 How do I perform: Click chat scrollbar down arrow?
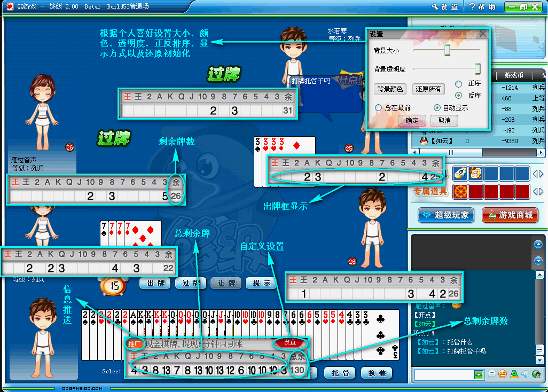coord(539,360)
